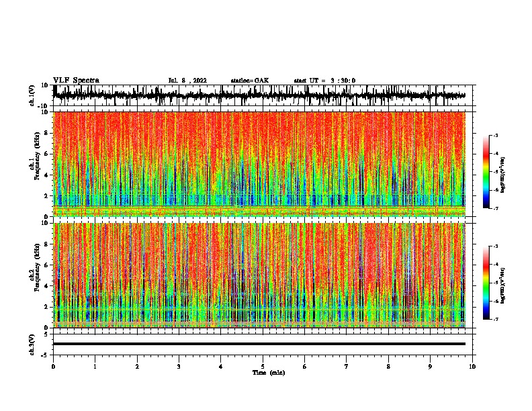The width and height of the screenshot is (532, 411).
Task: Click the "4" kHz tick on ch.2 spectrogram
Action: pos(46,286)
